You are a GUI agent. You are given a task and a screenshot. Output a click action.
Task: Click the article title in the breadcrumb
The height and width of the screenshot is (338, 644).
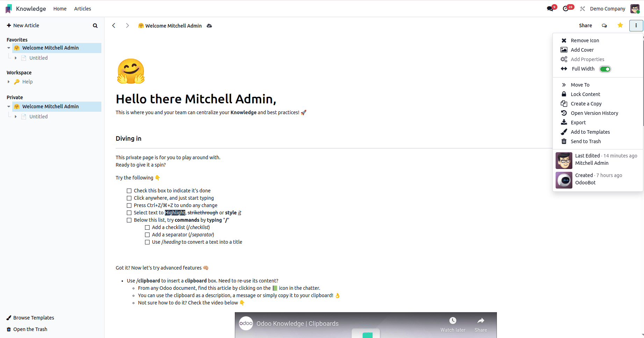(173, 26)
